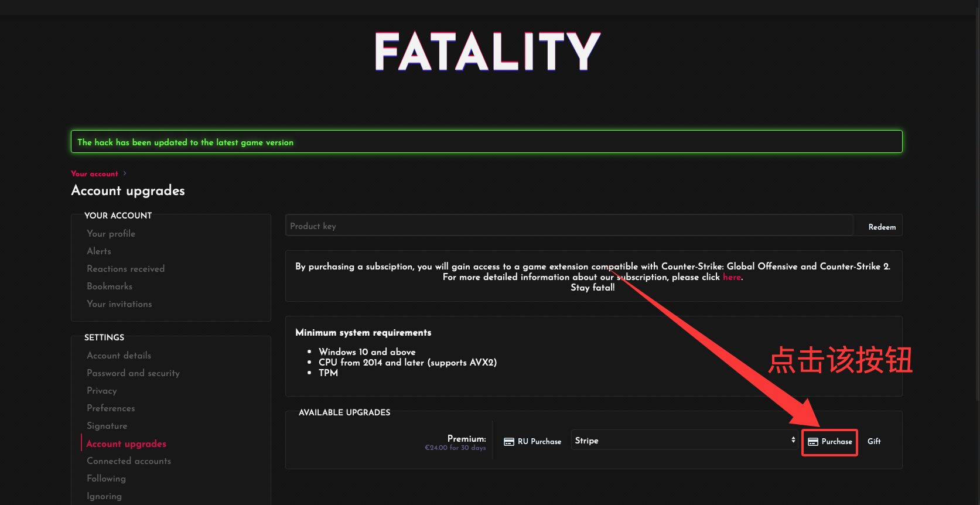Click the chevron after Your account breadcrumb
Viewport: 980px width, 505px height.
tap(125, 173)
